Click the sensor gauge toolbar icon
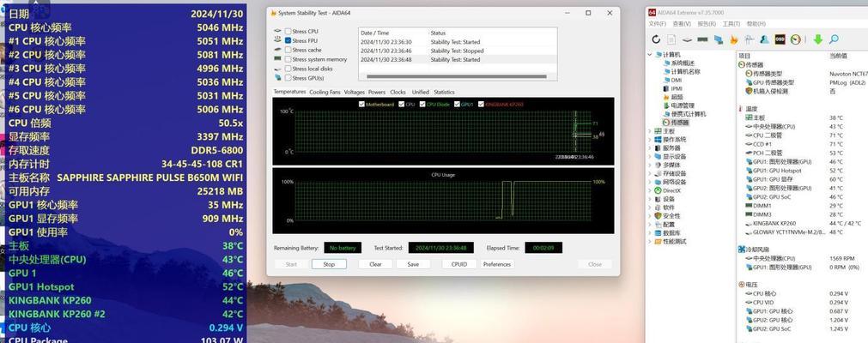Image resolution: width=868 pixels, height=343 pixels. pos(796,39)
